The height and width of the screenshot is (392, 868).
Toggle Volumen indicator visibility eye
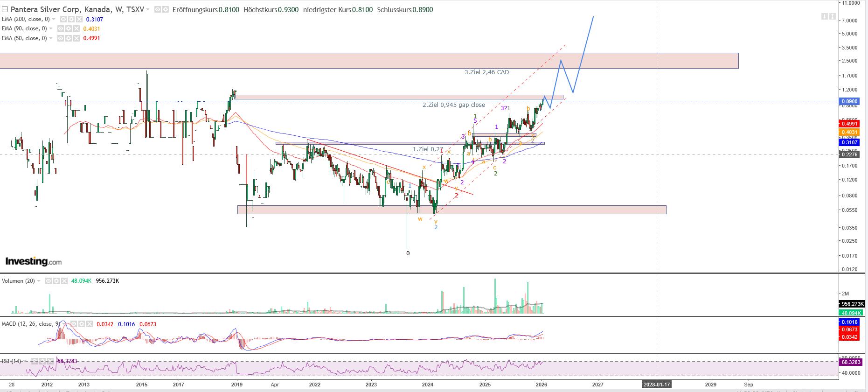tap(49, 281)
